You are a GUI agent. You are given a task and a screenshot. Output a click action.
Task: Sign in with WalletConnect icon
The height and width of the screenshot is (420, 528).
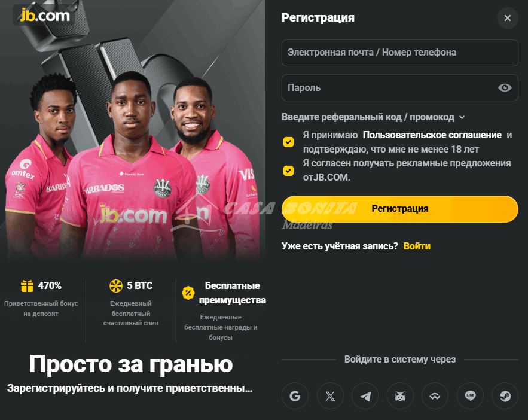(x=435, y=395)
